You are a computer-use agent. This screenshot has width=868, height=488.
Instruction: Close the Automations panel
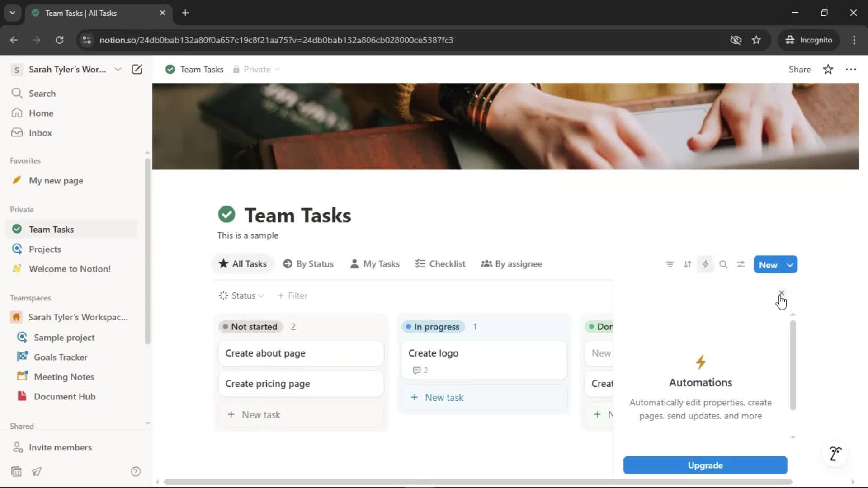(x=781, y=293)
